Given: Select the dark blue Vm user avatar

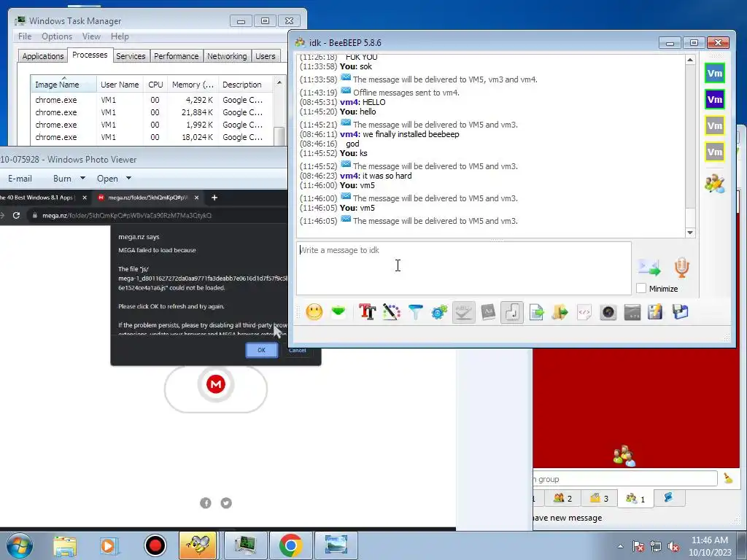Looking at the screenshot, I should click(x=715, y=99).
